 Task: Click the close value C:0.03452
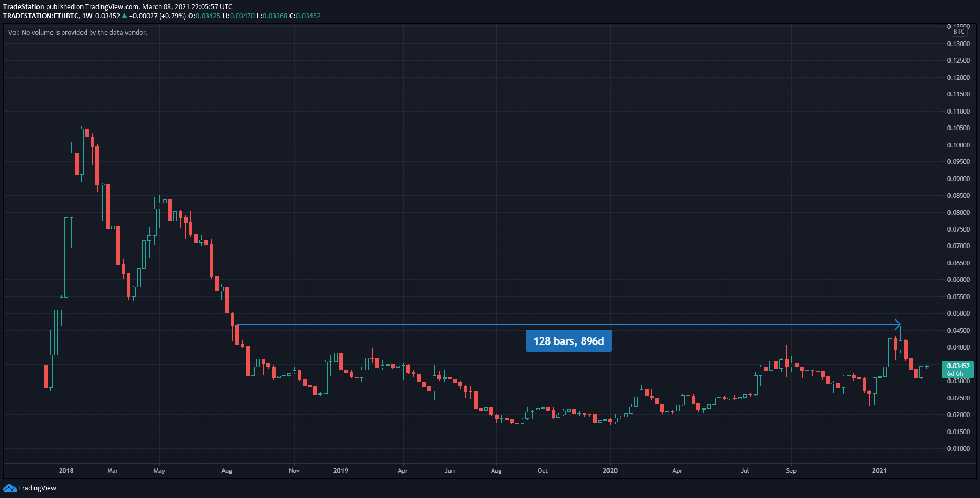(x=305, y=16)
